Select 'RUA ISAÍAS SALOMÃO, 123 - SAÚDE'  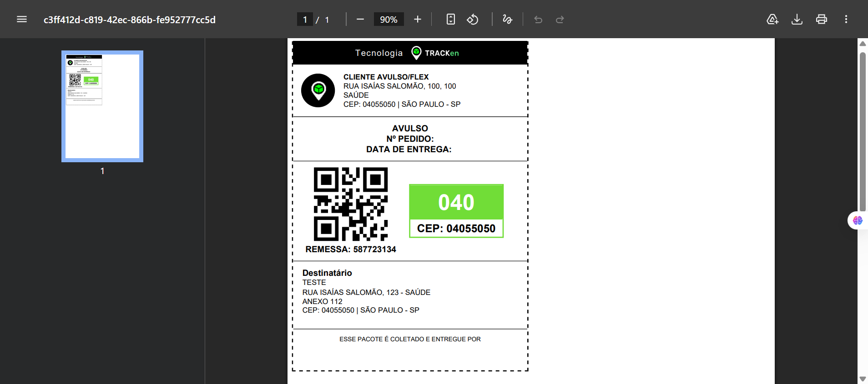click(366, 292)
